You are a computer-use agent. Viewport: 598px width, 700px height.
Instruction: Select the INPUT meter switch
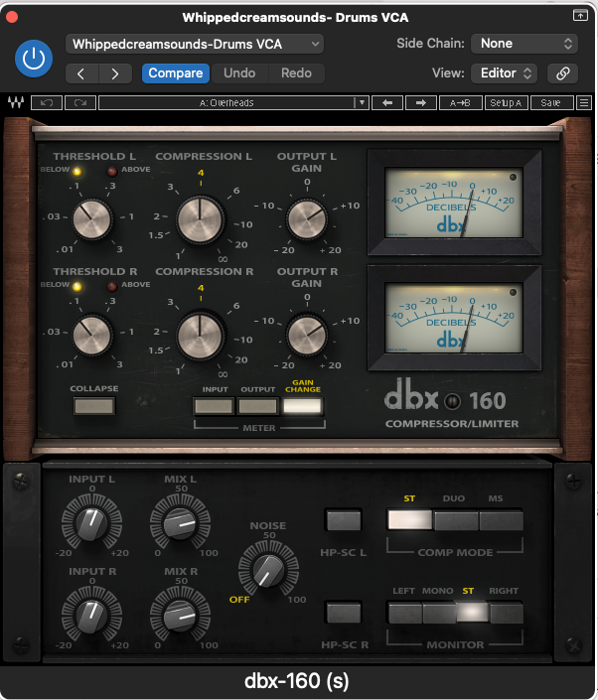click(x=214, y=406)
